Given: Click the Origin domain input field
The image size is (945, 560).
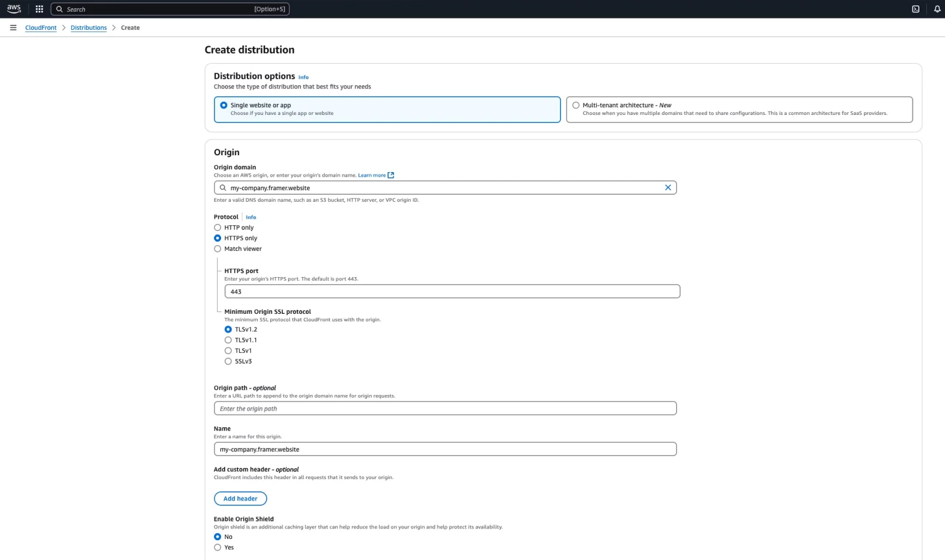Looking at the screenshot, I should 445,188.
